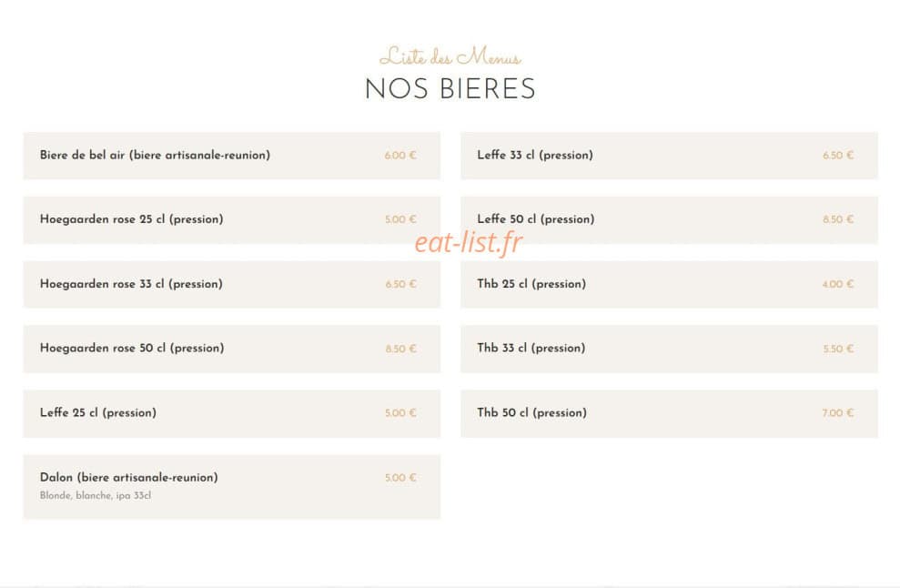Choose Thb 25 cl (pression) item
Screen dimensions: 900x588
(x=669, y=284)
